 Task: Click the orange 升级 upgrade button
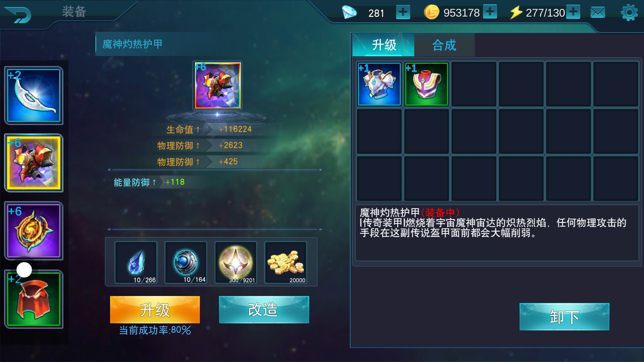click(155, 309)
